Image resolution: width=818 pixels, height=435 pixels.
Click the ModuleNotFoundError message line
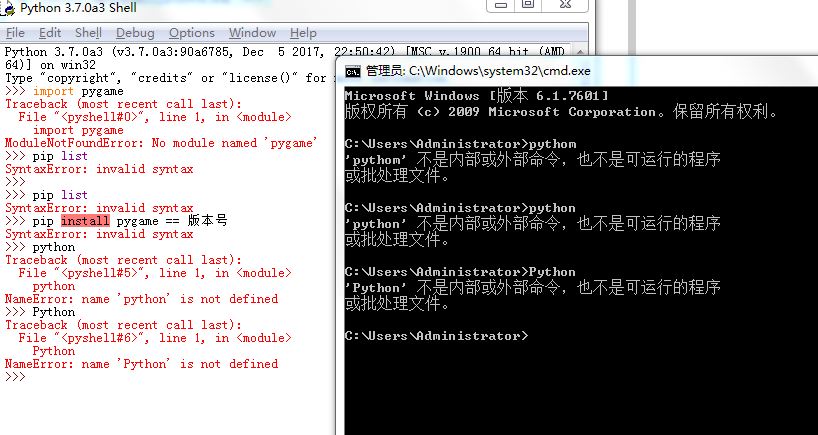click(160, 143)
